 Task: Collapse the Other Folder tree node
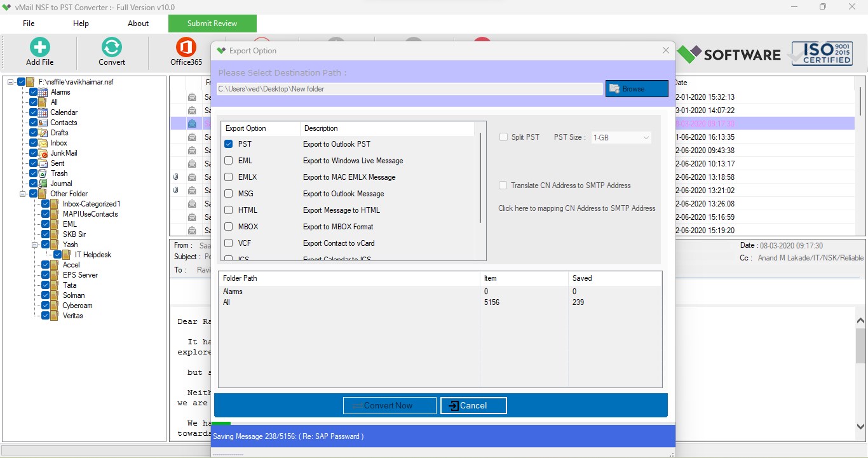pyautogui.click(x=23, y=194)
